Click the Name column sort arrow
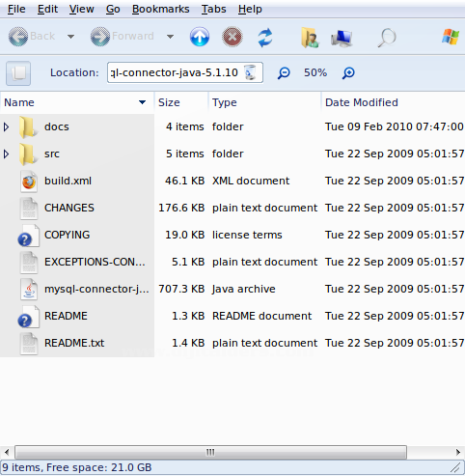Screen dimensions: 465x476 point(142,102)
